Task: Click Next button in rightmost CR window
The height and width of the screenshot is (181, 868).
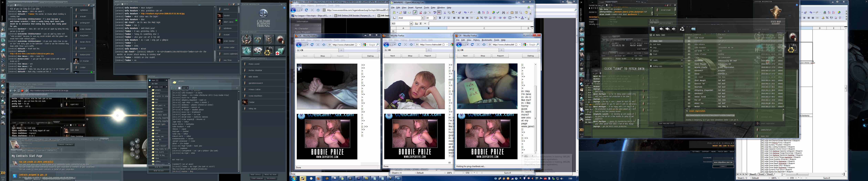Action: pos(465,56)
